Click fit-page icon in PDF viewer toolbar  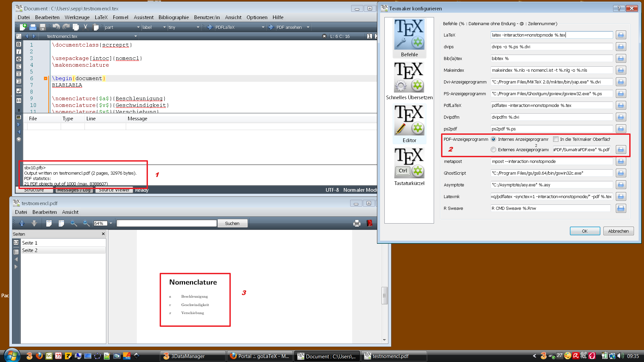pos(61,223)
